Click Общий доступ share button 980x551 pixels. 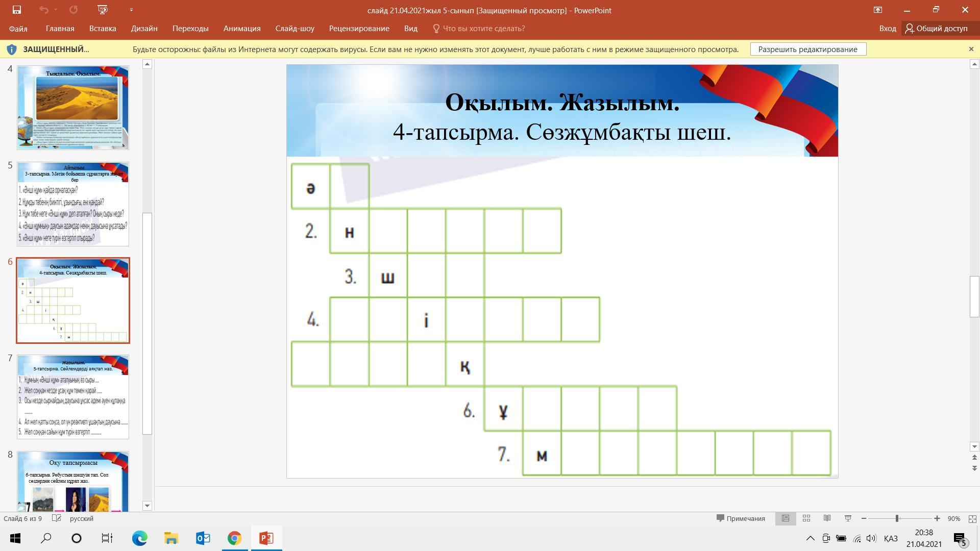click(936, 29)
